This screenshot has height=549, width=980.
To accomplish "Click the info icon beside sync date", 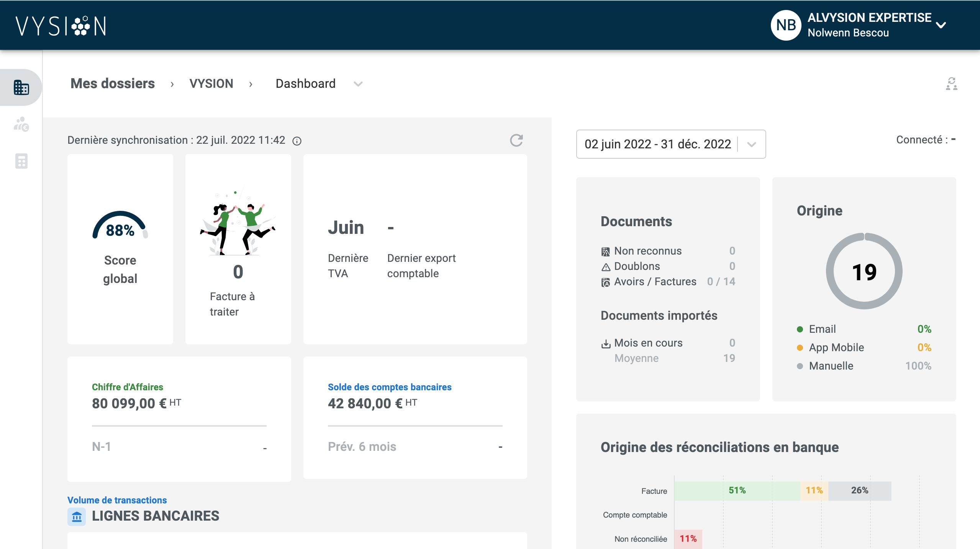I will (x=297, y=141).
